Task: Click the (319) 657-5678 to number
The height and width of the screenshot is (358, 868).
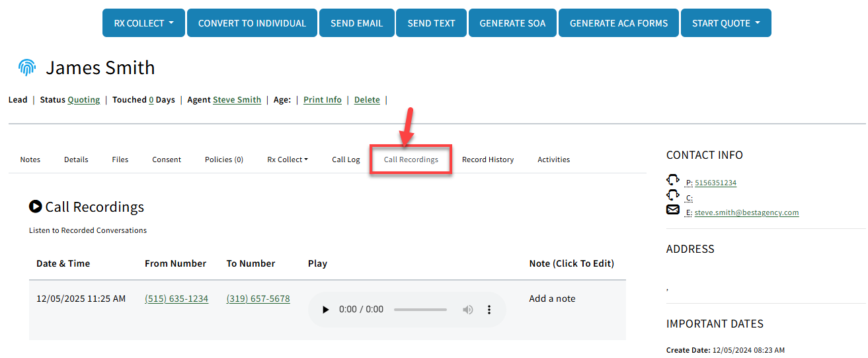Action: (258, 298)
